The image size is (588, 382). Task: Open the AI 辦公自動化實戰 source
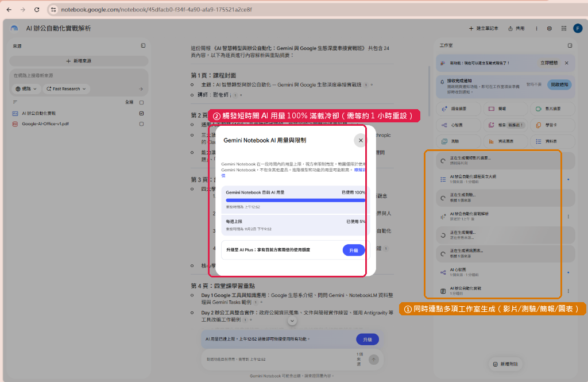click(38, 113)
